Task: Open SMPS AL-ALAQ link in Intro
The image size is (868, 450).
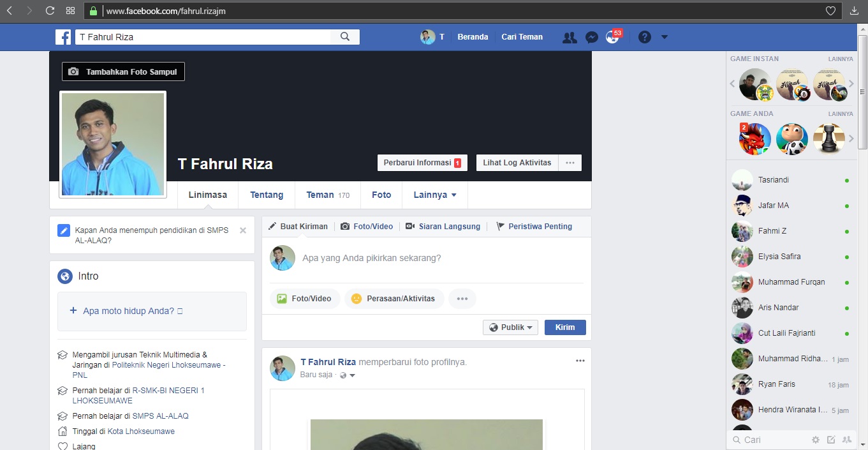Action: click(161, 416)
